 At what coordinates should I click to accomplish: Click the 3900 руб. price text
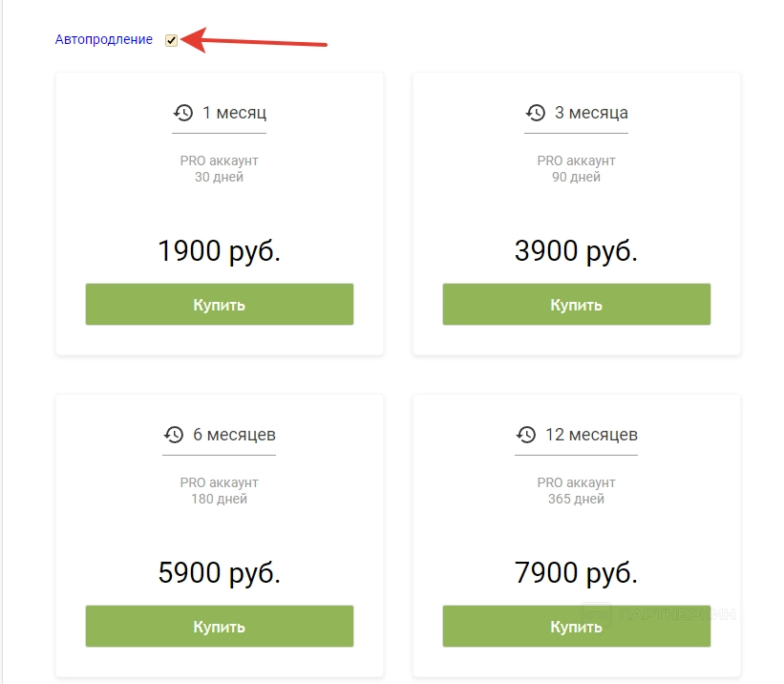(x=576, y=251)
